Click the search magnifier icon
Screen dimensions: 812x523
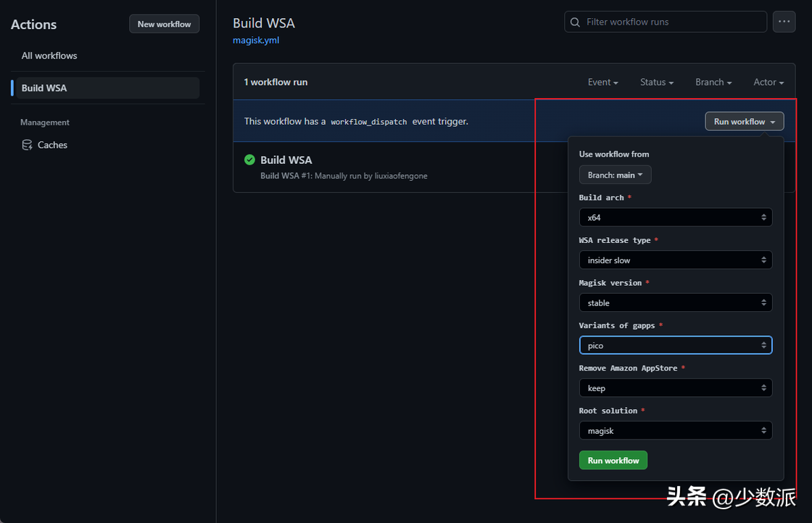tap(576, 22)
